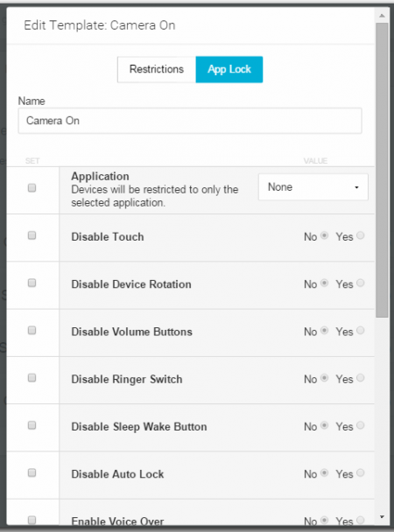Click the vertical scrollbar thumb
Screen dimensions: 394x532
382,170
